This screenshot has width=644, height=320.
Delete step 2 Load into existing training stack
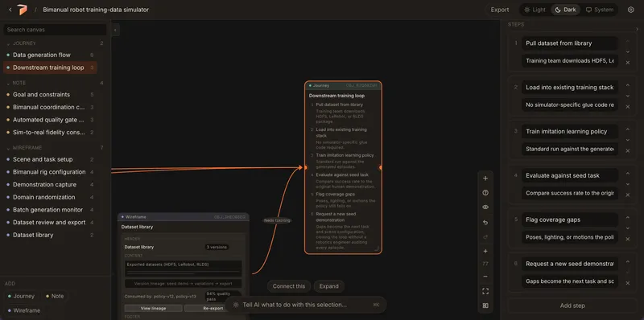628,107
